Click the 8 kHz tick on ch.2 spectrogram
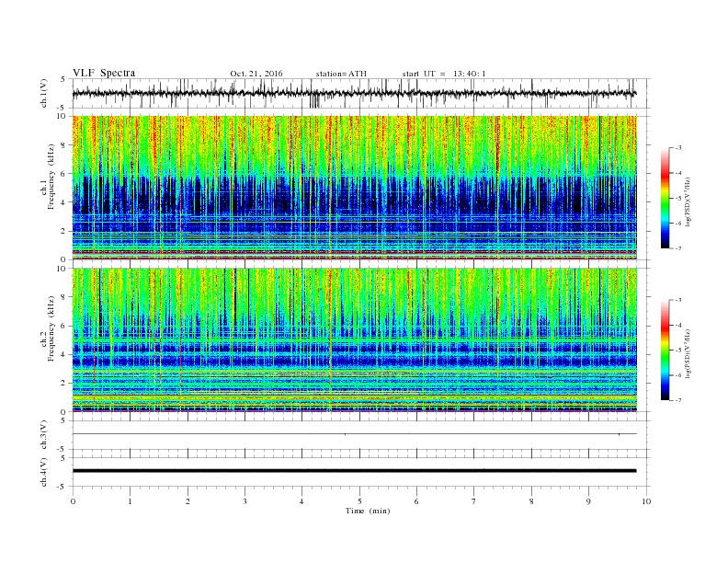 click(x=64, y=297)
